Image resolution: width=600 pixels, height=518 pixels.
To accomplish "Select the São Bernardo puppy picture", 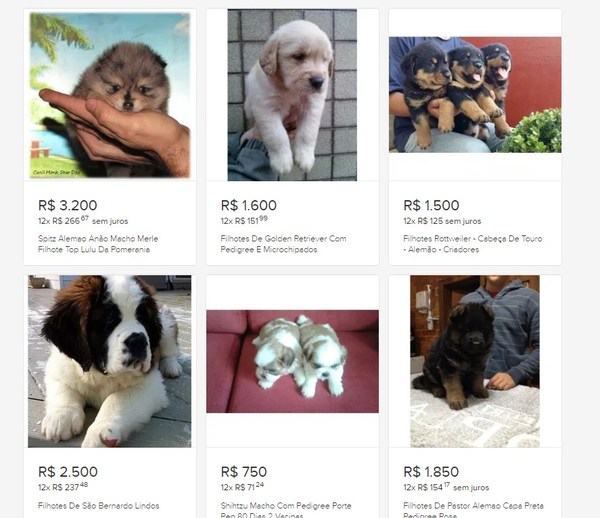I will point(110,361).
